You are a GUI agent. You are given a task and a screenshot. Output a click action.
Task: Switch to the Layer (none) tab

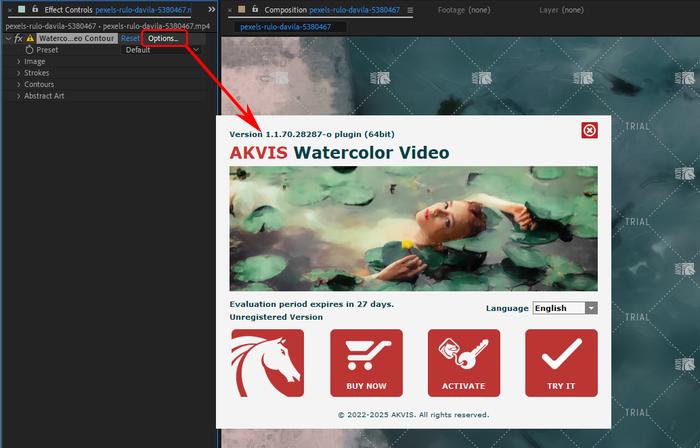pyautogui.click(x=561, y=10)
